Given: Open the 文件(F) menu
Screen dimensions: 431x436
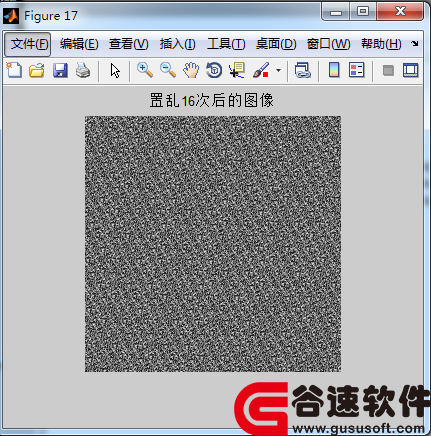Looking at the screenshot, I should (28, 44).
